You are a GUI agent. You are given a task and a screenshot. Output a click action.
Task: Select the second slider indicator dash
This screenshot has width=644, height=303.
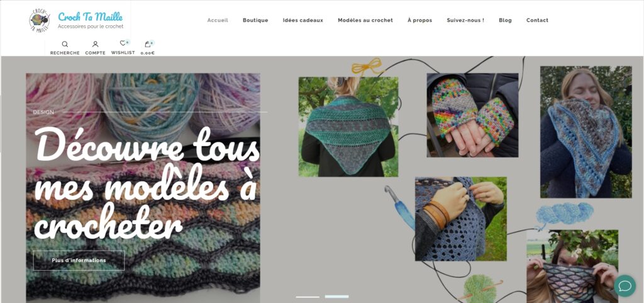click(337, 297)
